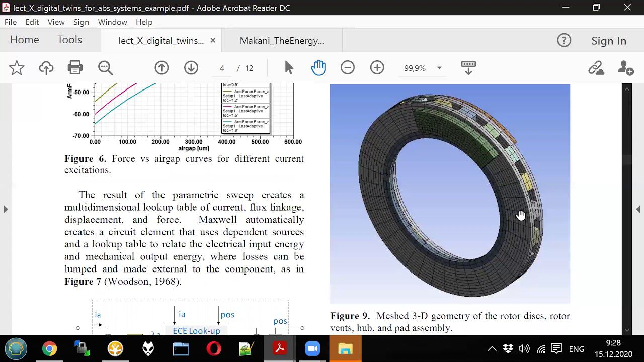Open the find text magnifier

point(106,68)
